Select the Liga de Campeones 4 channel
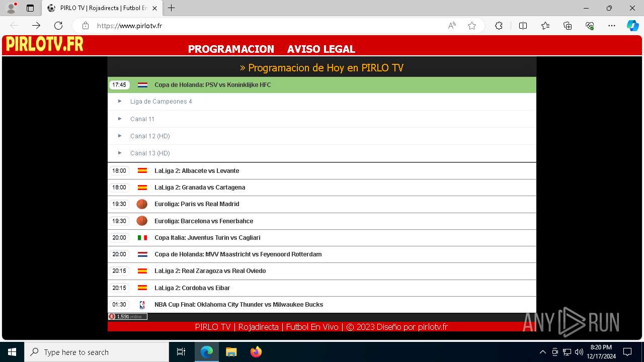This screenshot has height=362, width=644. click(161, 102)
